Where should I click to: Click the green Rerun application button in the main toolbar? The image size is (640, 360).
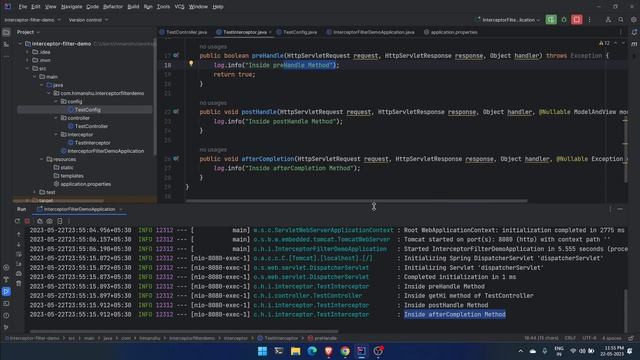551,20
